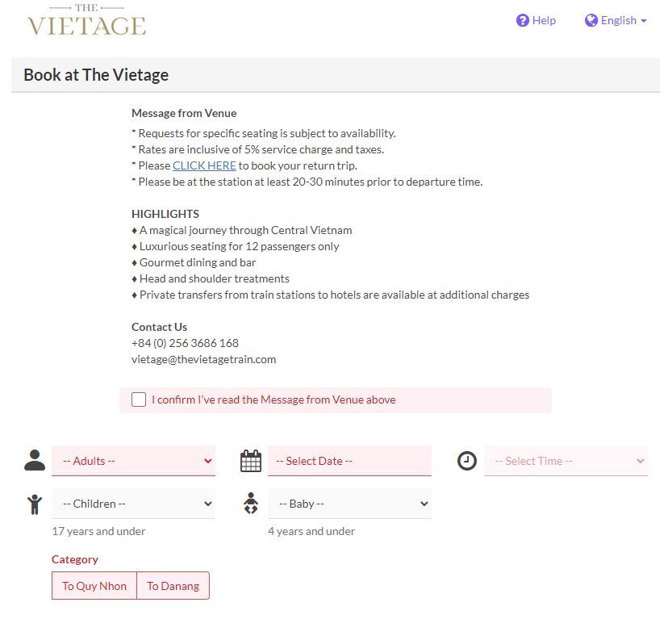
Task: Click the calendar icon
Action: point(251,461)
